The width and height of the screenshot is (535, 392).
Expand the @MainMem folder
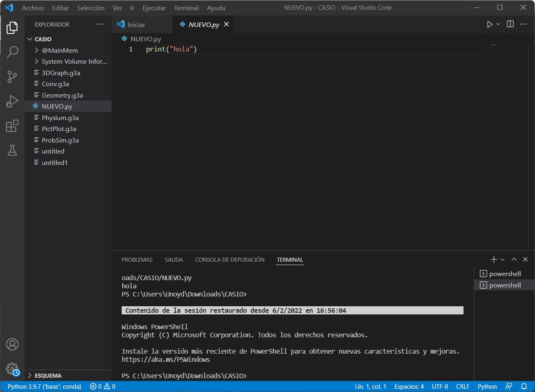60,50
